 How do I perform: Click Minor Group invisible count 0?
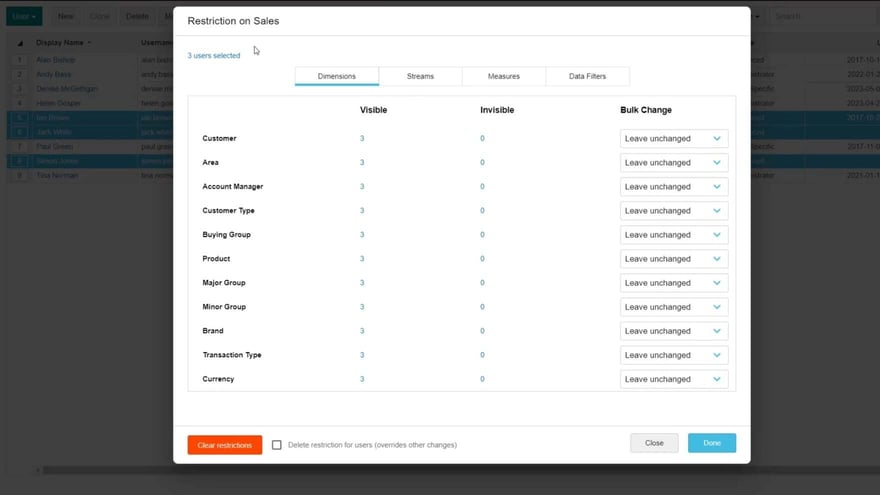(x=482, y=307)
